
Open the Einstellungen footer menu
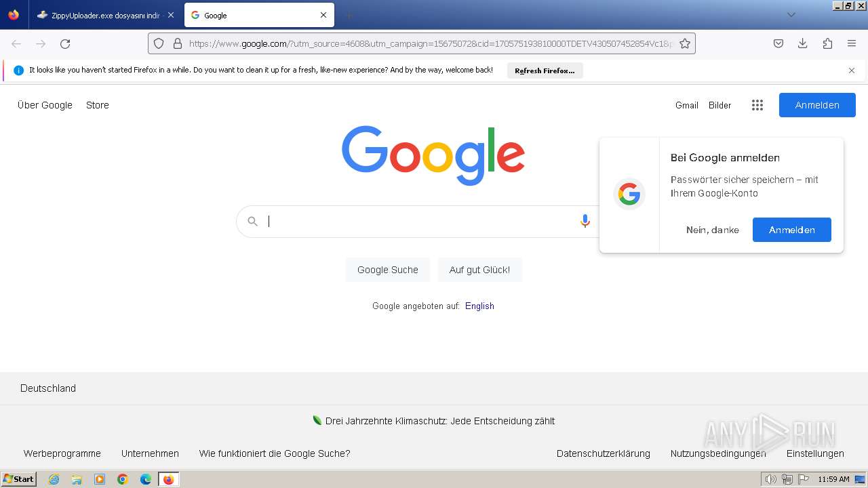[815, 453]
